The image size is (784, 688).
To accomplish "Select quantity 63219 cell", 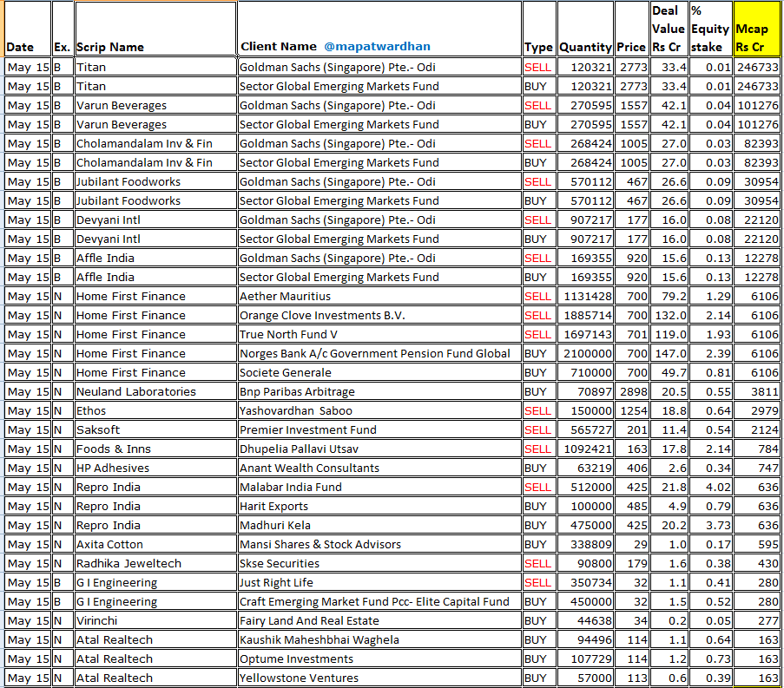I will (585, 468).
